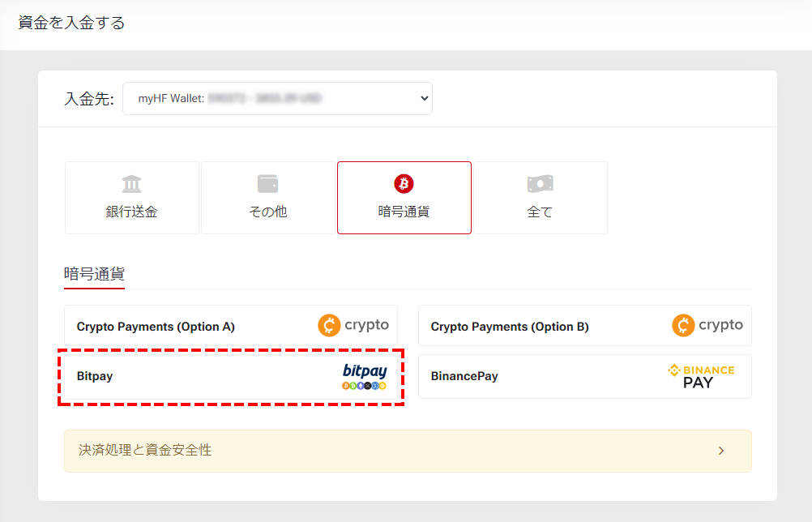Click the 暗号通貨 section heading

pyautogui.click(x=94, y=274)
